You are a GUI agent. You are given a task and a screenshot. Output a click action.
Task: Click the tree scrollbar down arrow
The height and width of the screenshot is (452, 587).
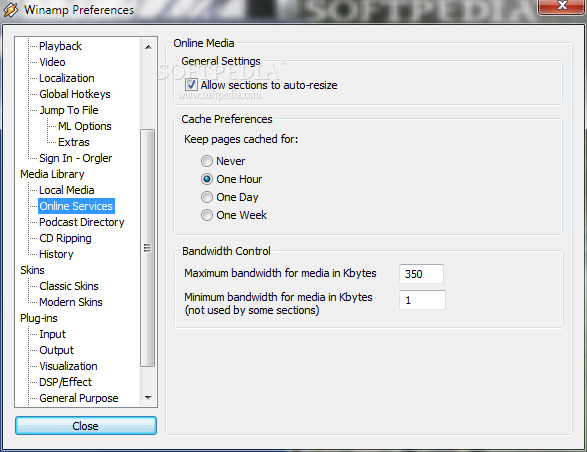148,398
